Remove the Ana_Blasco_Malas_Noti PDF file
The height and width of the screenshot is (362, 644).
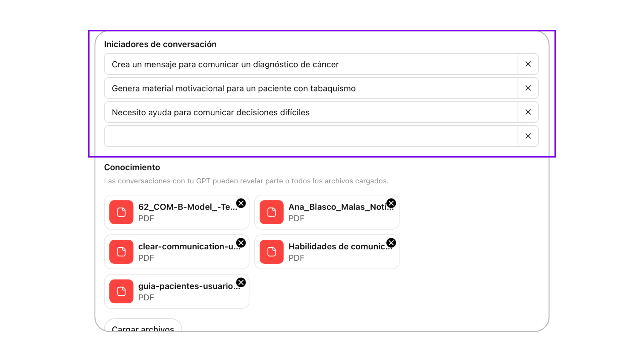coord(391,203)
